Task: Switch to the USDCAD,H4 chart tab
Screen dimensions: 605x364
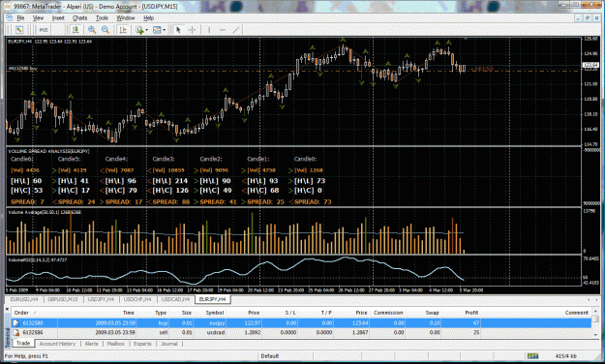Action: pyautogui.click(x=175, y=299)
